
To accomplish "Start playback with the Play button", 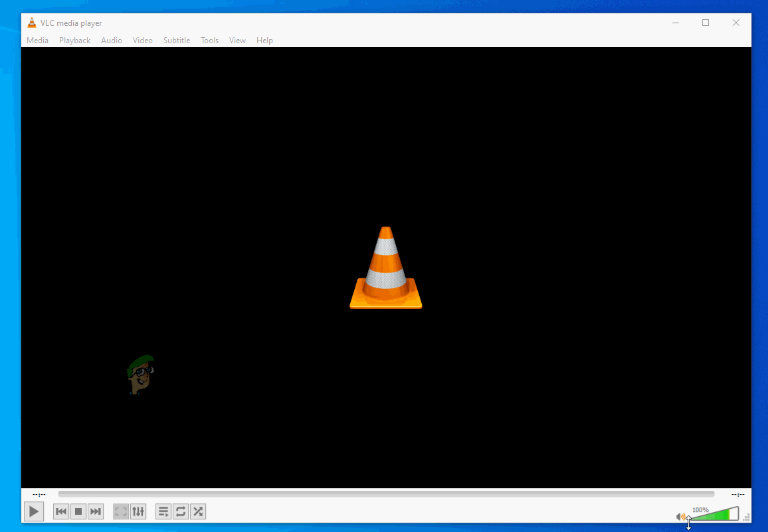I will click(x=34, y=512).
